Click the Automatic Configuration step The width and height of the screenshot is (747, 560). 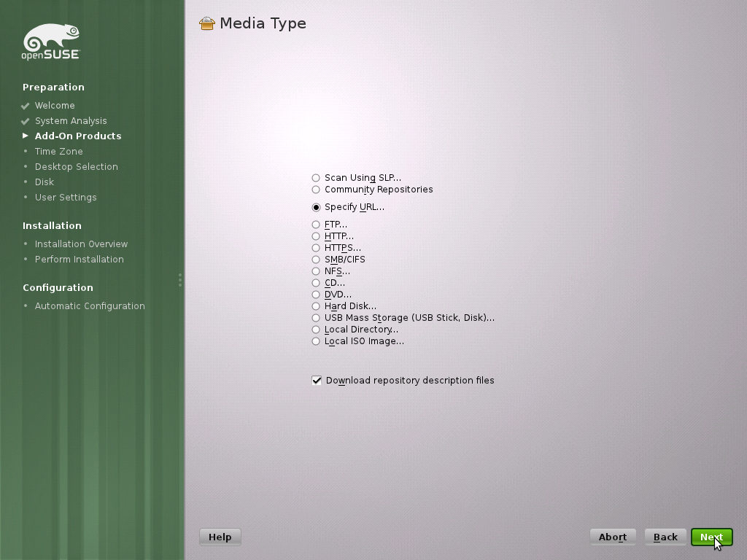click(90, 306)
